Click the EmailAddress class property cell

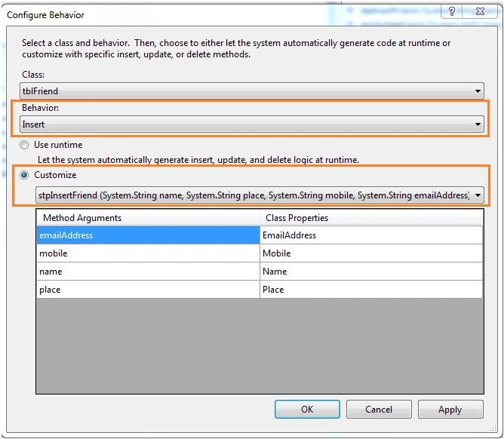click(x=371, y=235)
